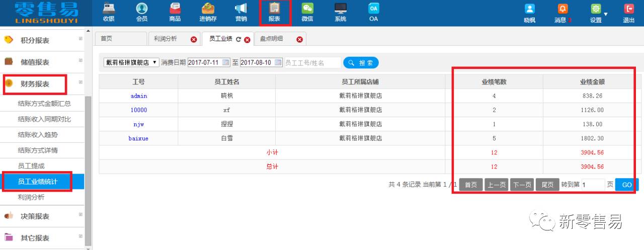Open the 10000 employee ID link
Screen dimensions: 644x250
tap(139, 110)
